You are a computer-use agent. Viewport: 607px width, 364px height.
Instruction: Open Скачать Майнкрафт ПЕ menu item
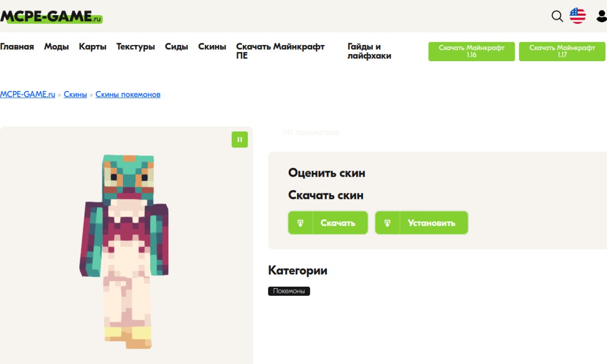[x=280, y=51]
